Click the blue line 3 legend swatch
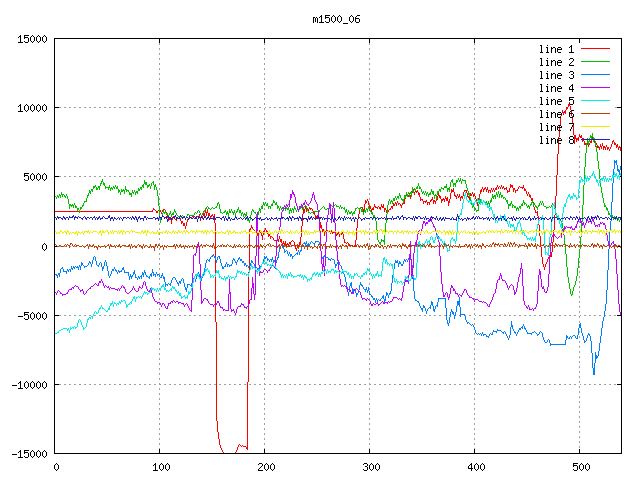 [595, 75]
